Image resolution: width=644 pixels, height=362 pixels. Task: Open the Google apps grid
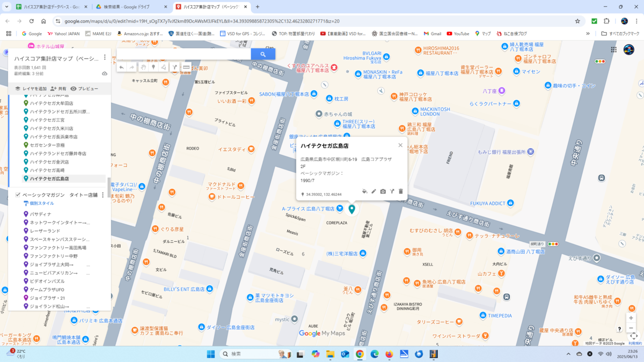tap(613, 50)
